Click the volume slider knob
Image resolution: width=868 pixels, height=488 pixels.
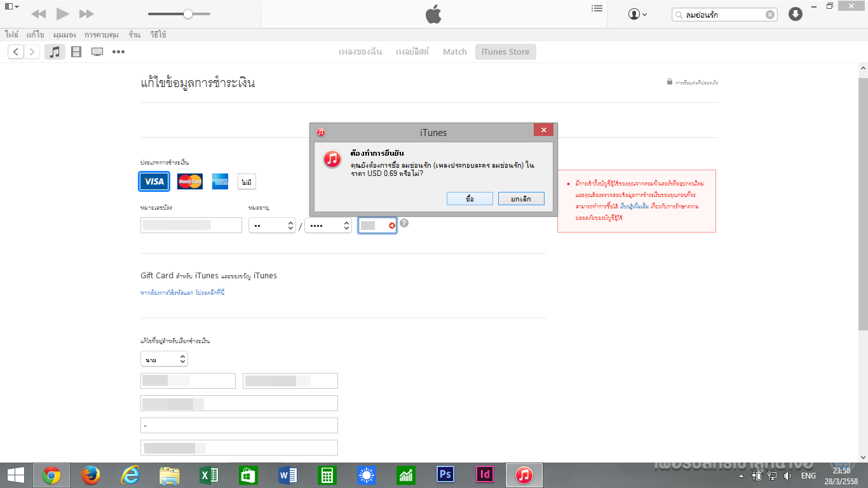point(188,14)
